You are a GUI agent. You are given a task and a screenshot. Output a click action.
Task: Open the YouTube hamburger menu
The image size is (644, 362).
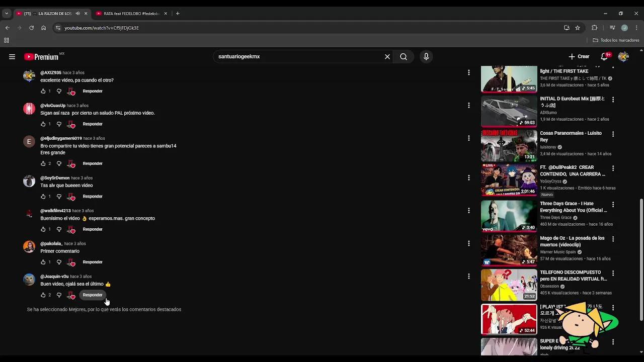click(12, 56)
